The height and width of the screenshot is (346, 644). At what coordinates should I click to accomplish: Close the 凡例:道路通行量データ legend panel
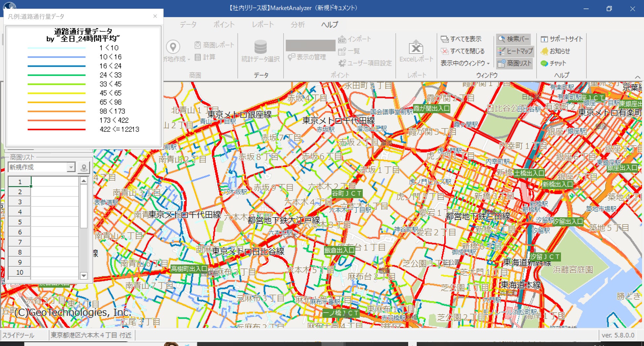(x=155, y=16)
